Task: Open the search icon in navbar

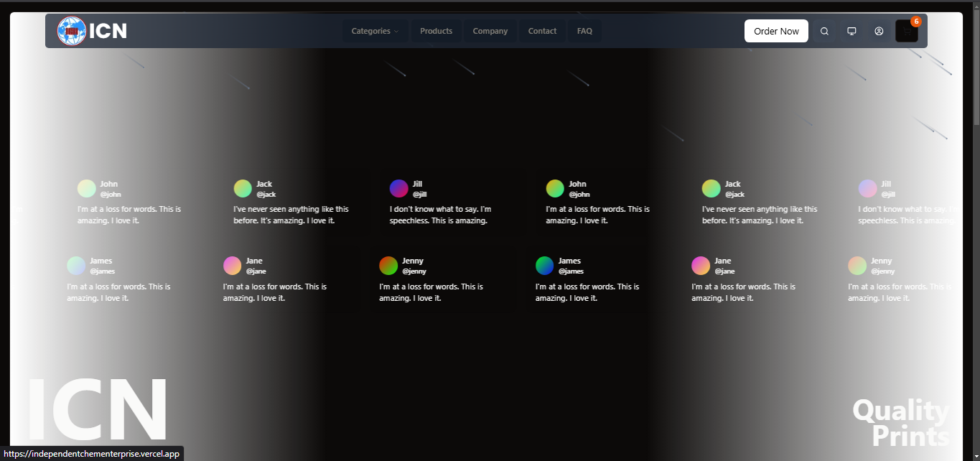Action: pyautogui.click(x=824, y=31)
